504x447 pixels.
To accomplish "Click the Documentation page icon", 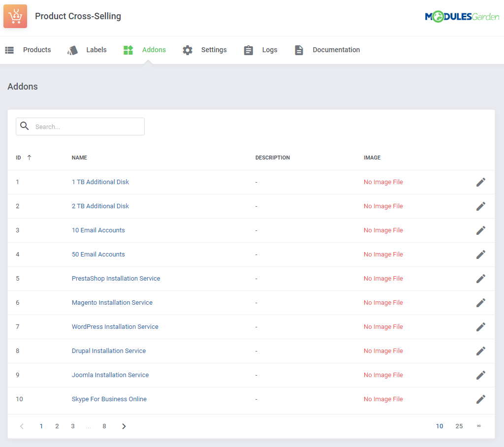I will (x=299, y=50).
